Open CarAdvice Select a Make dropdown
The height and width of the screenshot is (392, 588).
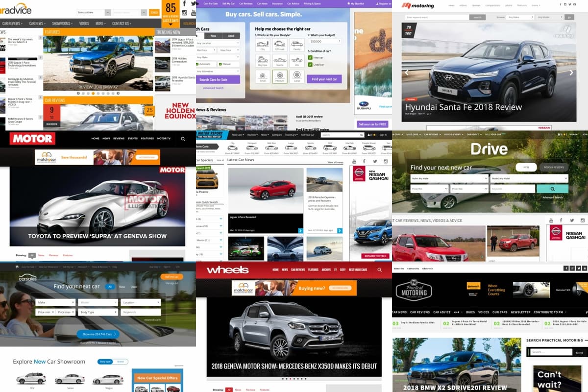click(x=94, y=12)
